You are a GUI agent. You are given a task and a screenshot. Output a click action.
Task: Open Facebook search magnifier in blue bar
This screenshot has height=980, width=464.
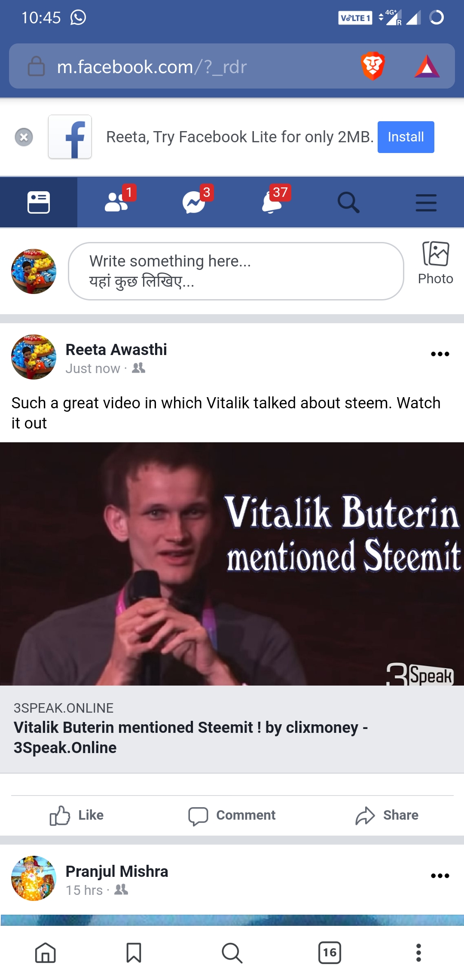pos(348,202)
